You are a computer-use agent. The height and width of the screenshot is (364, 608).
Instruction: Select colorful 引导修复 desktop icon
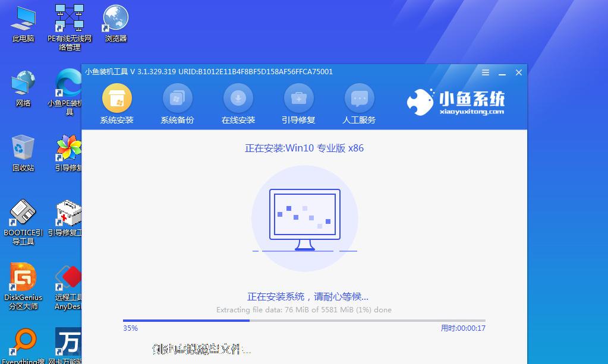coord(68,153)
